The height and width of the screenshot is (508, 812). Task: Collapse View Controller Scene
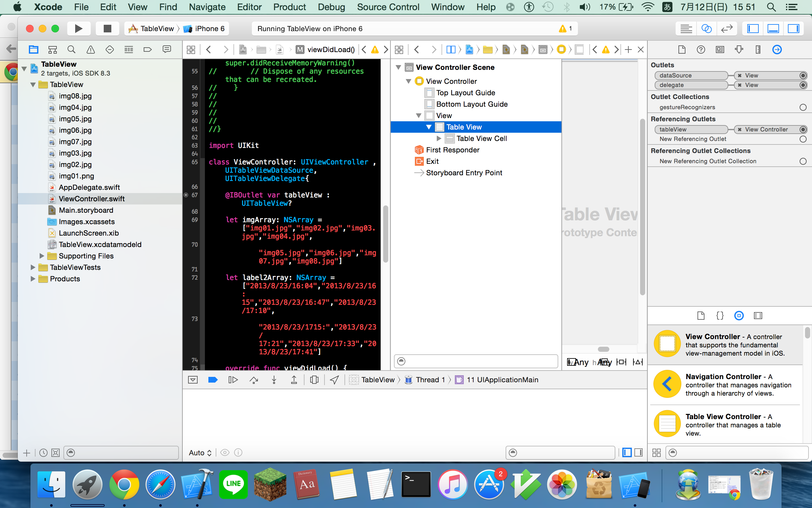point(399,67)
